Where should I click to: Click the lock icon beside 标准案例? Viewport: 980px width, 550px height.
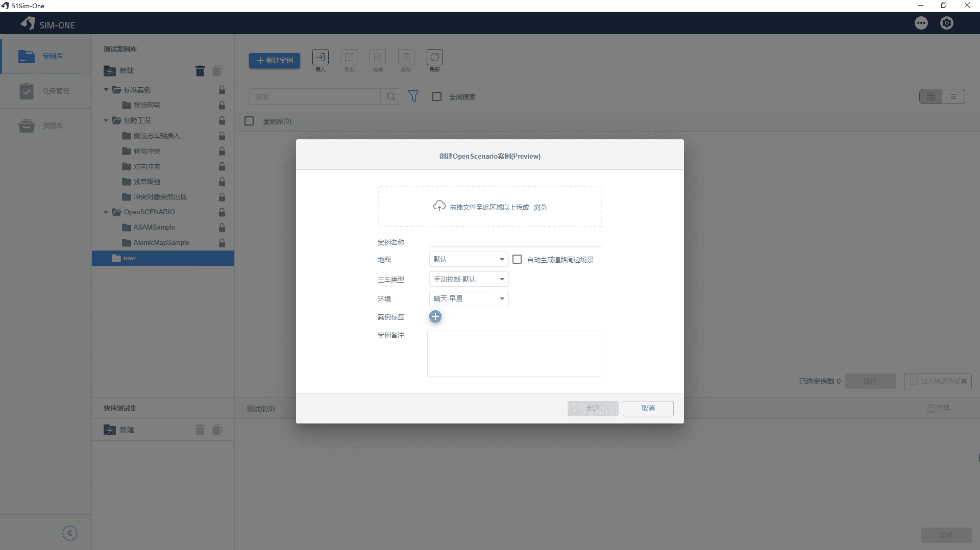tap(222, 90)
